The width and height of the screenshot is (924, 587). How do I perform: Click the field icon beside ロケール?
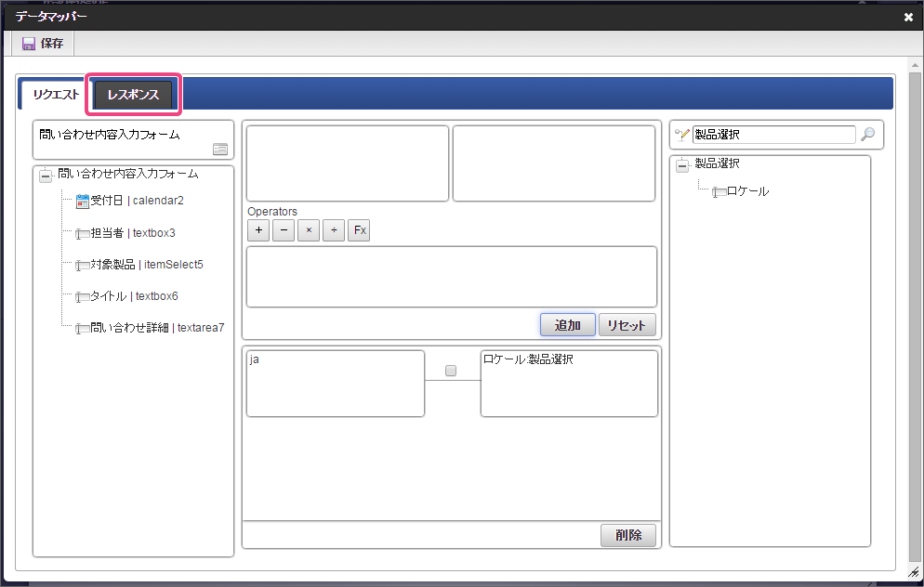coord(719,192)
